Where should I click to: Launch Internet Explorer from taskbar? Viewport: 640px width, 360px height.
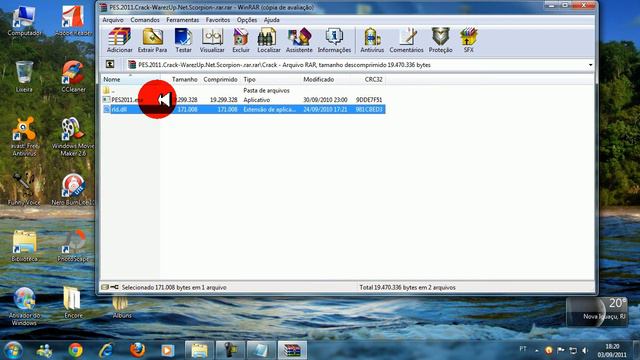click(x=106, y=350)
